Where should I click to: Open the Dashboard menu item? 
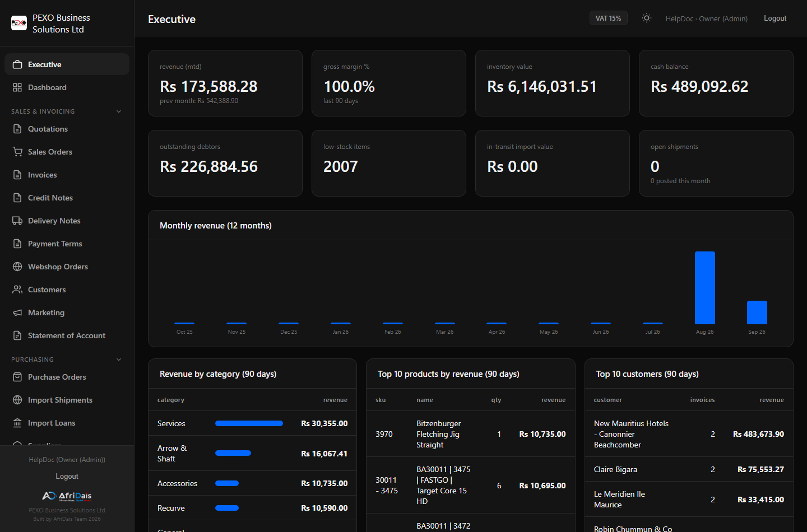pos(67,87)
